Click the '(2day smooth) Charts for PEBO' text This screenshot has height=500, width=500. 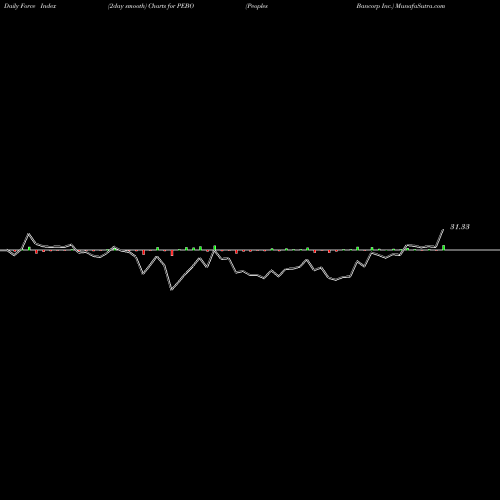pyautogui.click(x=151, y=6)
